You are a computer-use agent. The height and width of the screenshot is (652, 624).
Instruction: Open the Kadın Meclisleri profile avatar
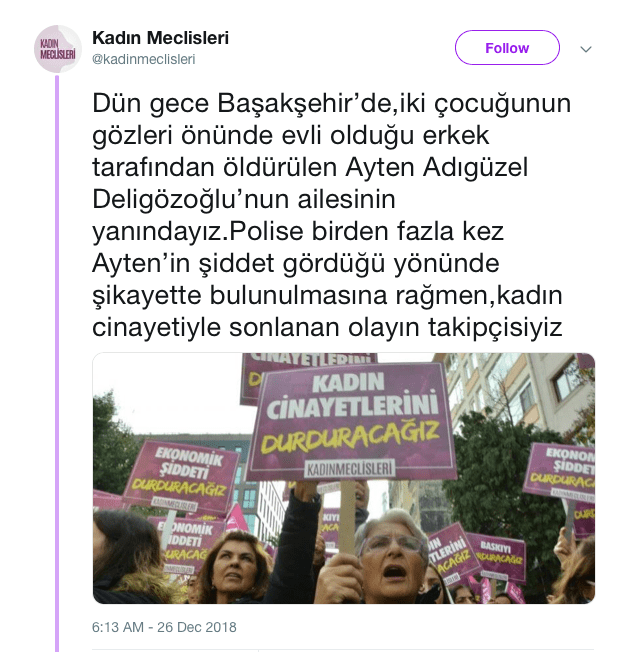click(x=58, y=49)
